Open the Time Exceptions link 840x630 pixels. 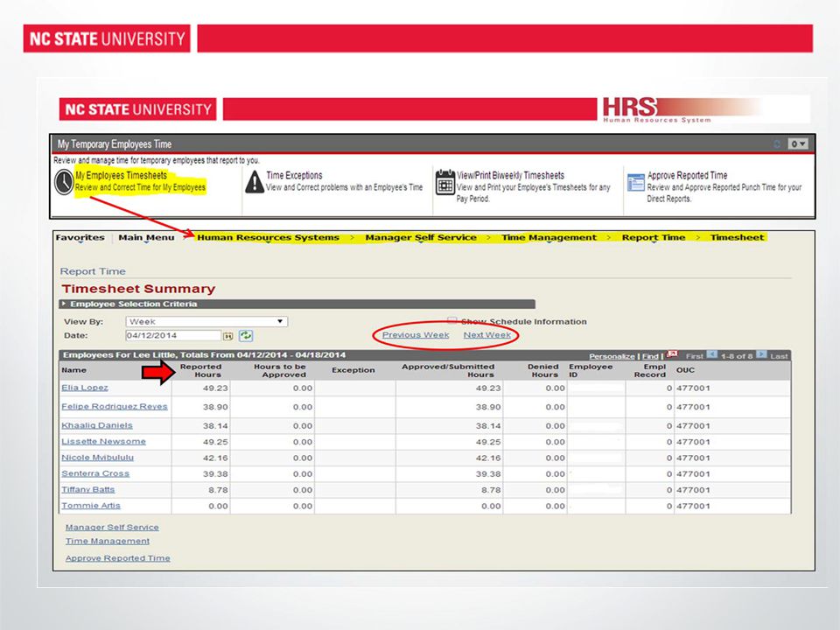tap(294, 175)
